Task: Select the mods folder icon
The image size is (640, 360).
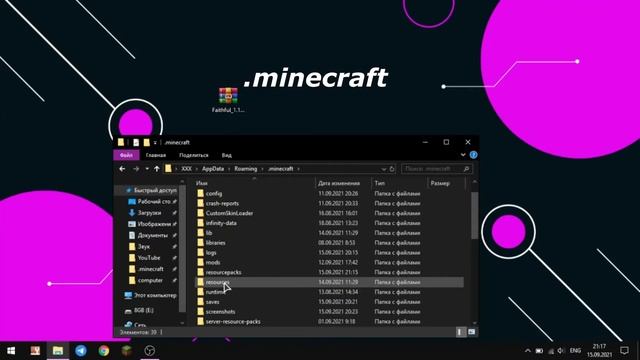Action: click(200, 262)
